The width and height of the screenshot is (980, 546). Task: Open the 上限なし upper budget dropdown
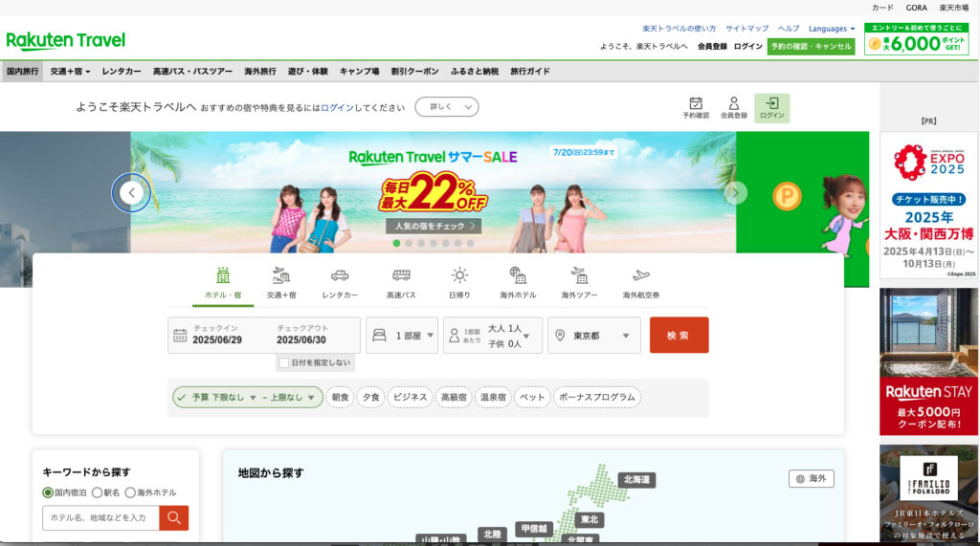click(x=291, y=398)
